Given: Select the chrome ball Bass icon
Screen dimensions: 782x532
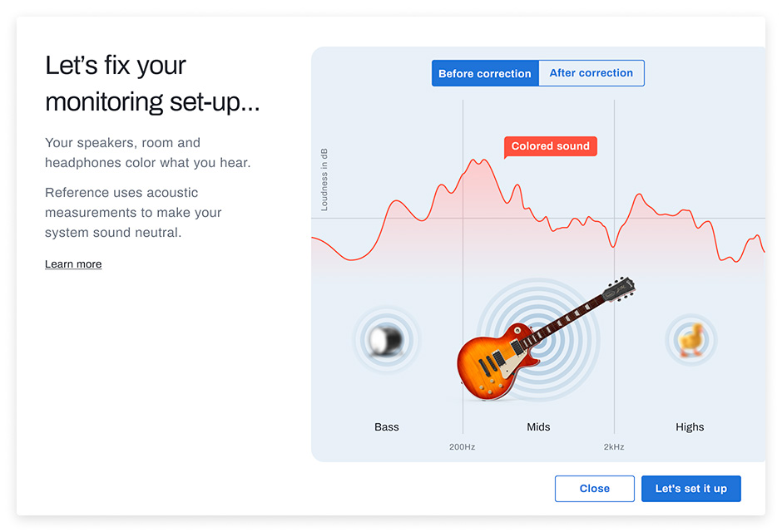Looking at the screenshot, I should click(386, 339).
